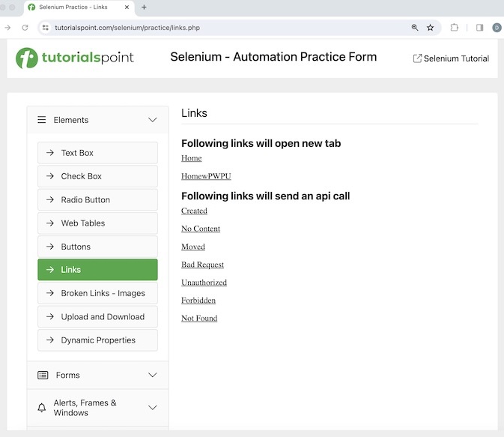The width and height of the screenshot is (504, 437).
Task: Open the extensions puzzle icon
Action: pyautogui.click(x=455, y=28)
